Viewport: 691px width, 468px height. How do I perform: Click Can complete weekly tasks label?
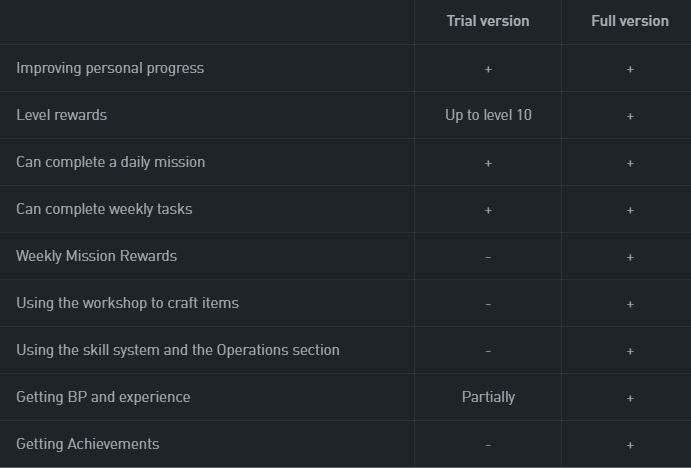click(104, 209)
